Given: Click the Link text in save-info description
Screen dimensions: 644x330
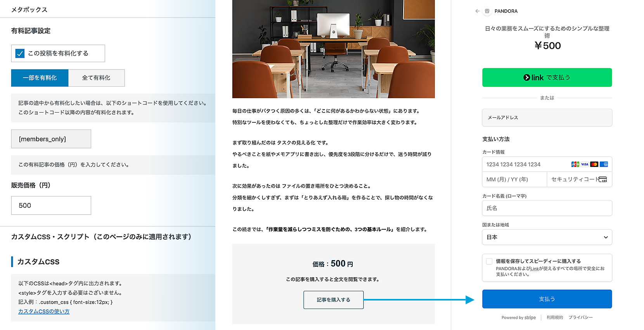Looking at the screenshot, I should pyautogui.click(x=535, y=269).
